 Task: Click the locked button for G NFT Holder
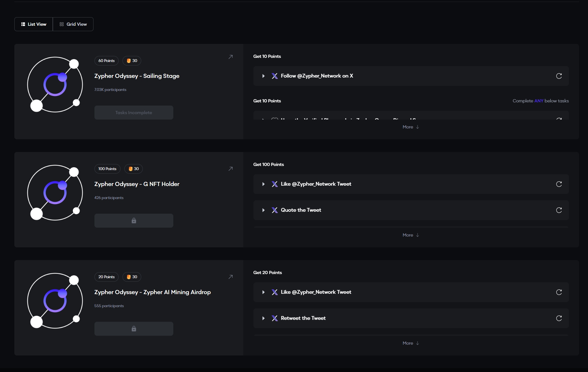(134, 221)
